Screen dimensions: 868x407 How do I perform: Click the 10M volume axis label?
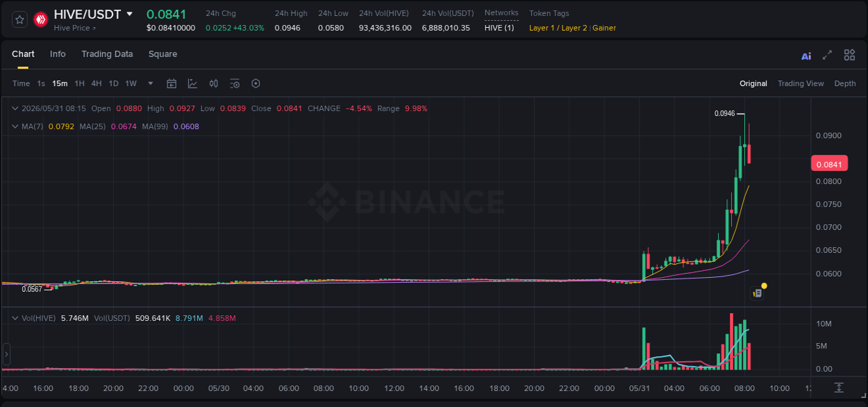tap(824, 324)
